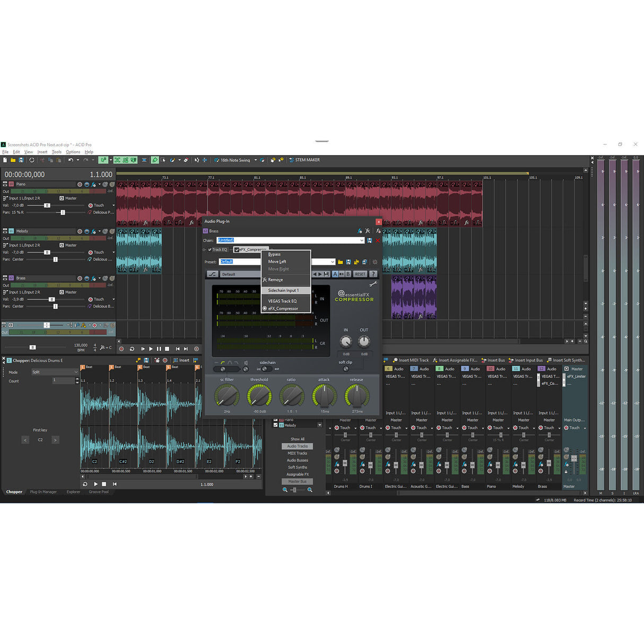Uncheck the Track EQ checkbox in the plugin chain
Viewport: 644px width, 644px height.
point(210,249)
